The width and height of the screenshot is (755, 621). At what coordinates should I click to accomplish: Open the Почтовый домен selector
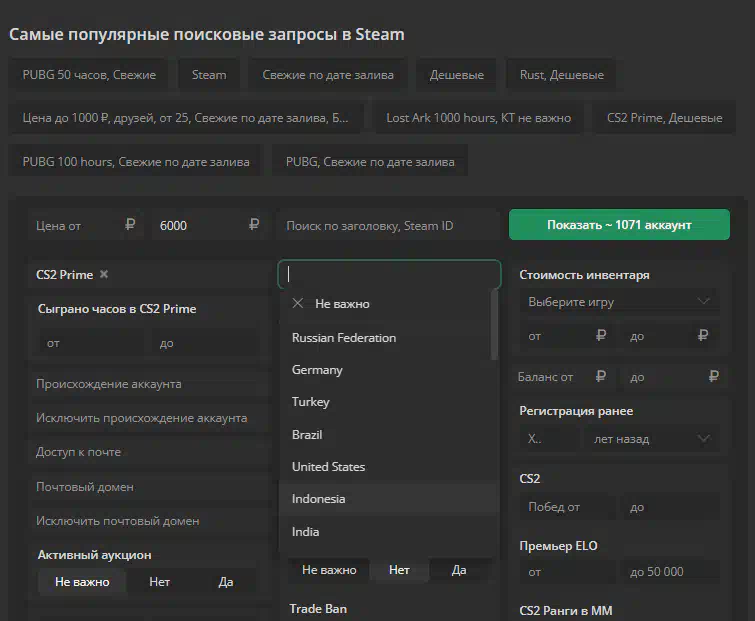pyautogui.click(x=150, y=487)
